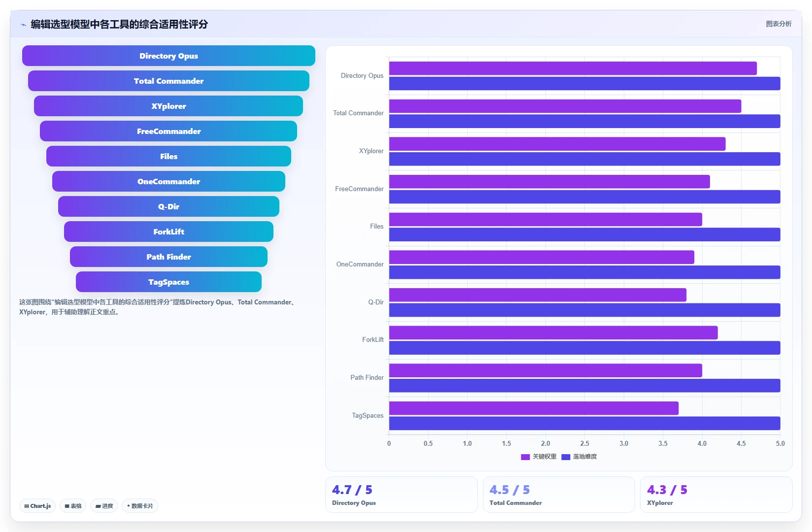This screenshot has width=812, height=532.
Task: Click the Chart.js tag chip
Action: click(x=37, y=506)
